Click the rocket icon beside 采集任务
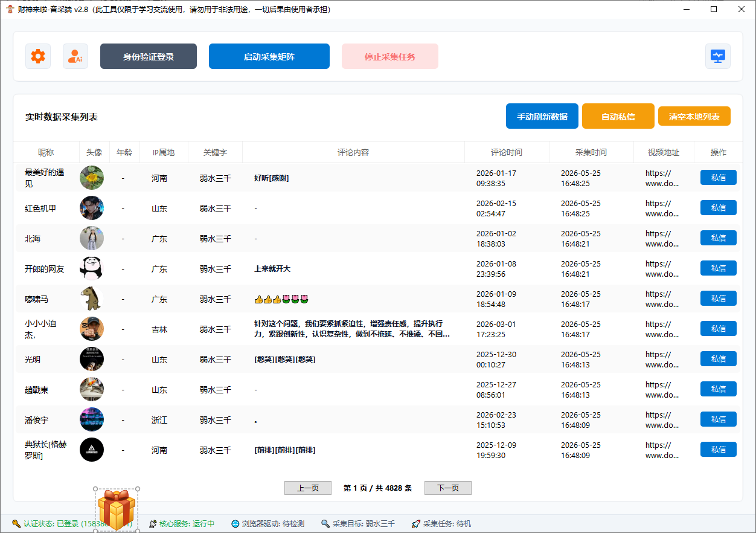The width and height of the screenshot is (756, 533). coord(416,523)
